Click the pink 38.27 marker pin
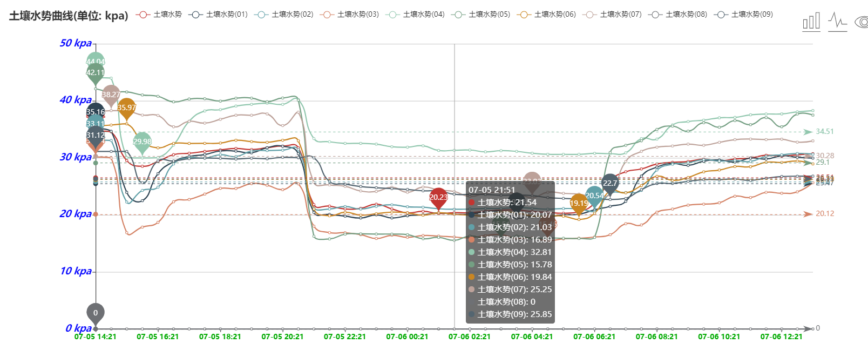The width and height of the screenshot is (868, 343). pyautogui.click(x=111, y=95)
